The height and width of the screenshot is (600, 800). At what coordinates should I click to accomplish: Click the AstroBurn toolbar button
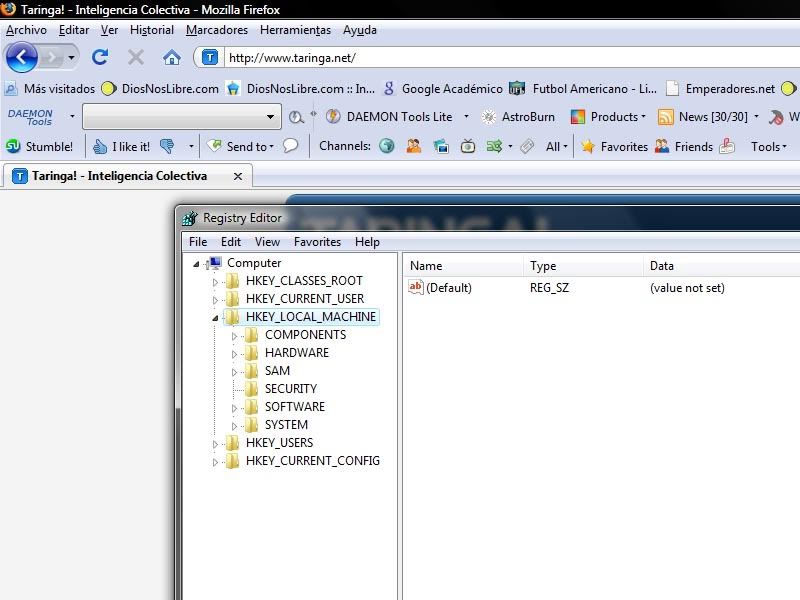[518, 117]
